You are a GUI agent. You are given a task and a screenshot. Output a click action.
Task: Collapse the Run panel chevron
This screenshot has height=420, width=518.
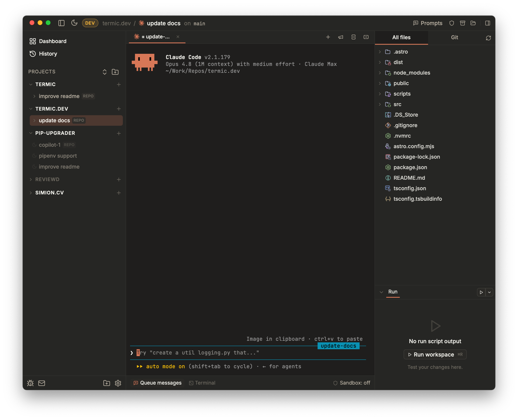pyautogui.click(x=381, y=292)
